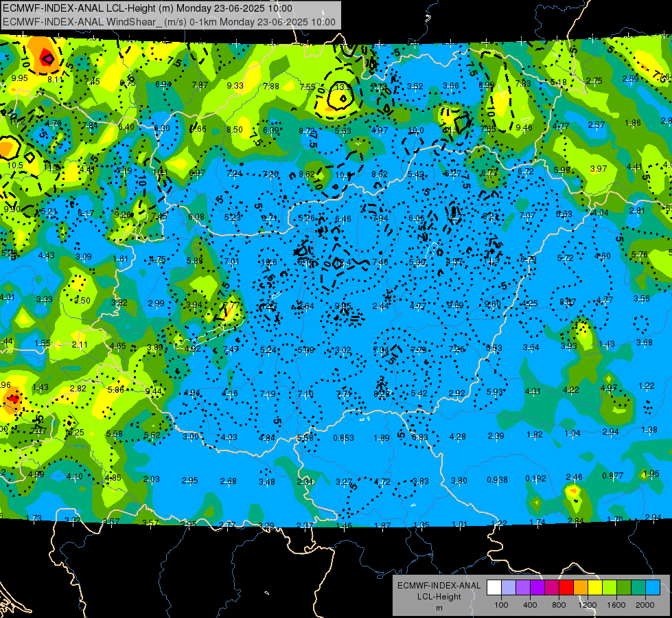Click the grid value 2.92
Screen dimensions: 672x618
(457, 393)
